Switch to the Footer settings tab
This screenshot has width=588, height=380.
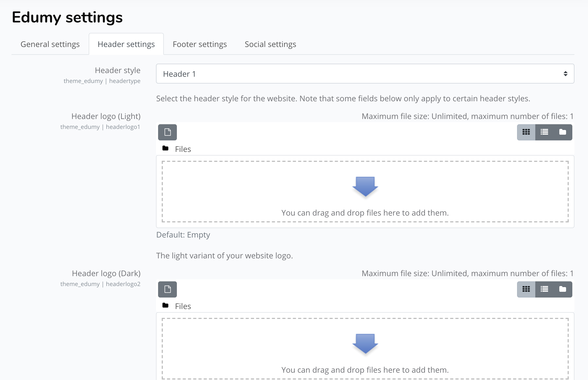tap(200, 44)
